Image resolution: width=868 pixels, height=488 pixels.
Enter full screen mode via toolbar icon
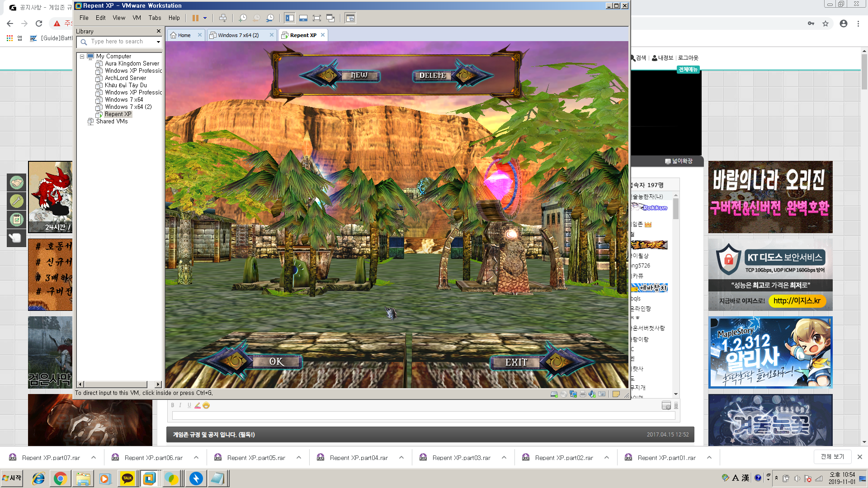[317, 18]
